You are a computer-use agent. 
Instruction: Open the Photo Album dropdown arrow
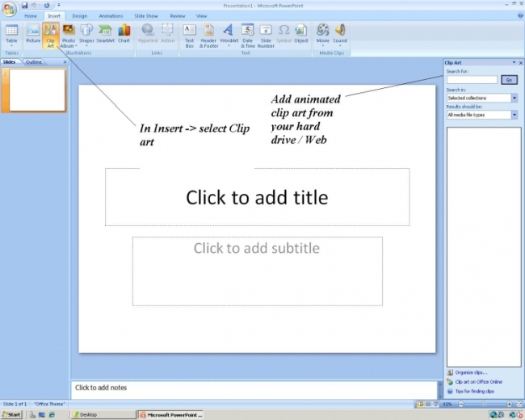point(76,46)
